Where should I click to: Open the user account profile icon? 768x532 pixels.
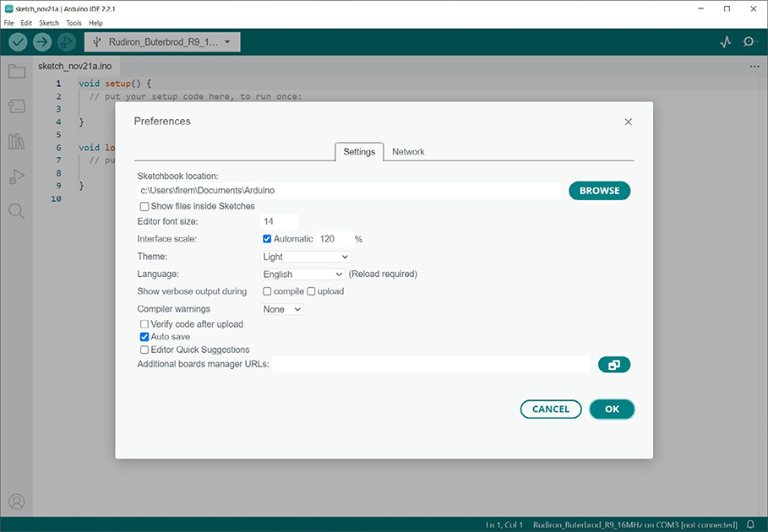tap(17, 502)
